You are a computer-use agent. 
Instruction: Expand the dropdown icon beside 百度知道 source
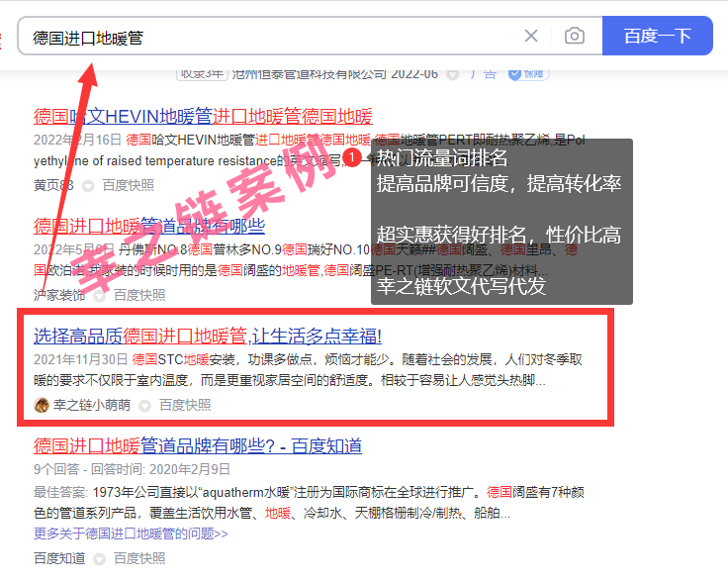tap(99, 559)
